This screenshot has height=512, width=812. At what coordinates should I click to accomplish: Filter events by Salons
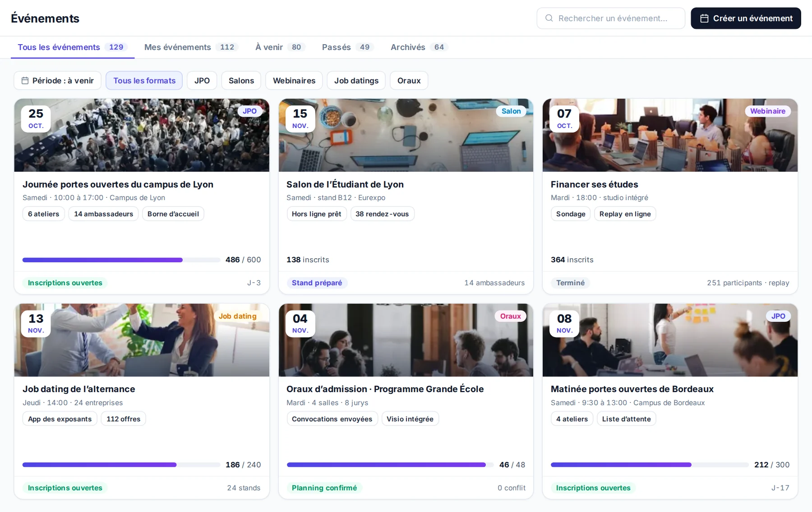tap(241, 81)
